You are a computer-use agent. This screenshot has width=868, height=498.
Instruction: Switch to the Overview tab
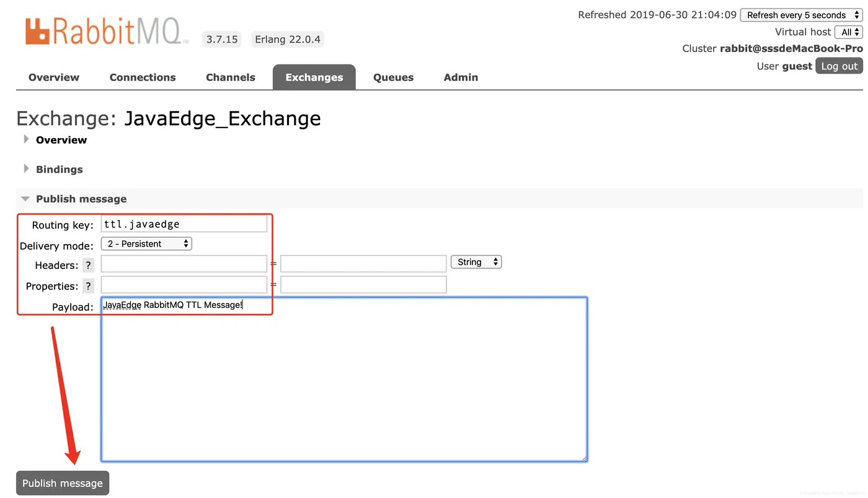tap(54, 77)
